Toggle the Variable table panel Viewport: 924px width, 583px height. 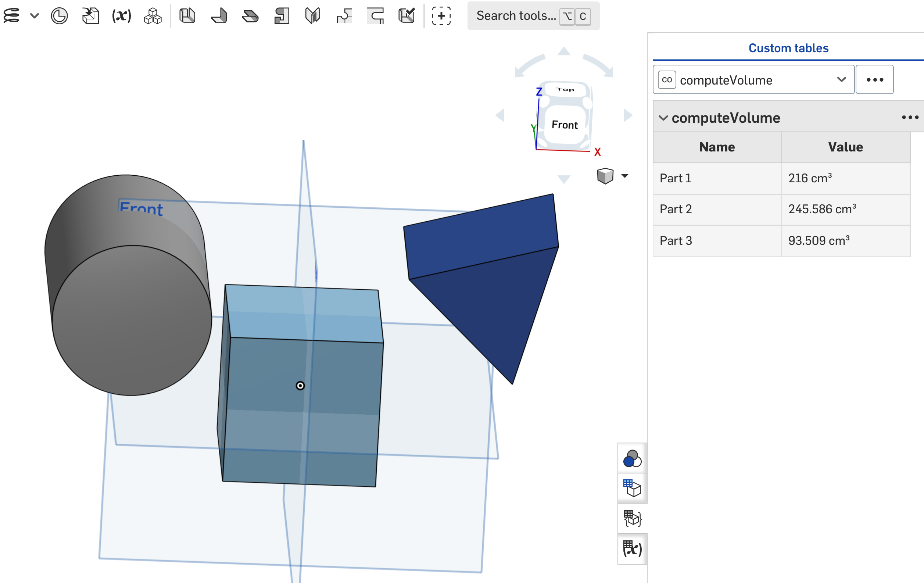coord(632,549)
